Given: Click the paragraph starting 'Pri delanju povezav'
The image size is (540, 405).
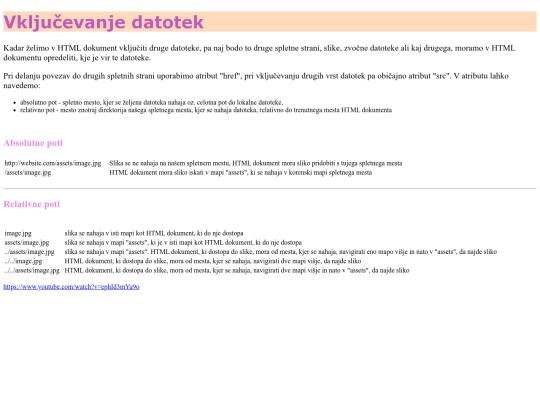Looking at the screenshot, I should point(256,81).
